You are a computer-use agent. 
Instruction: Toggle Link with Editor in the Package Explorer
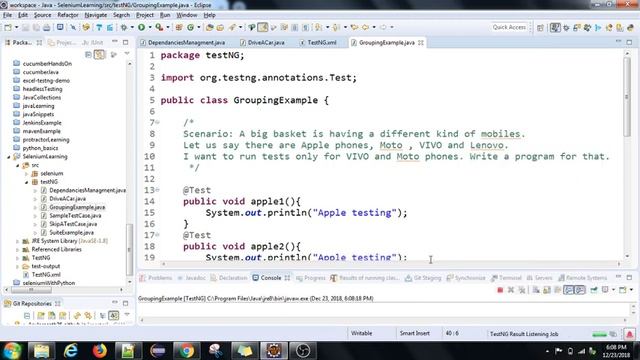(x=99, y=55)
